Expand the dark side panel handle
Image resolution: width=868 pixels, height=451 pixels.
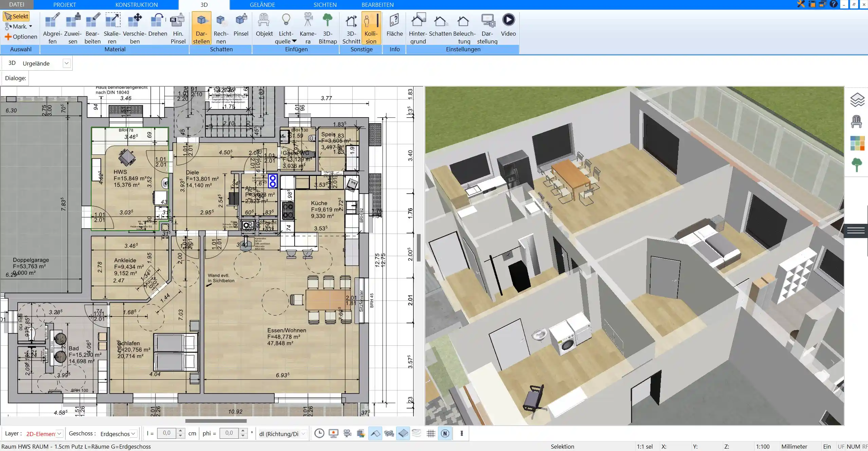point(856,231)
